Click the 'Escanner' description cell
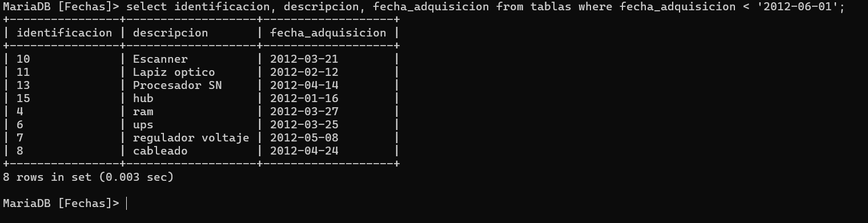Screen dimensions: 868x223 pos(160,59)
